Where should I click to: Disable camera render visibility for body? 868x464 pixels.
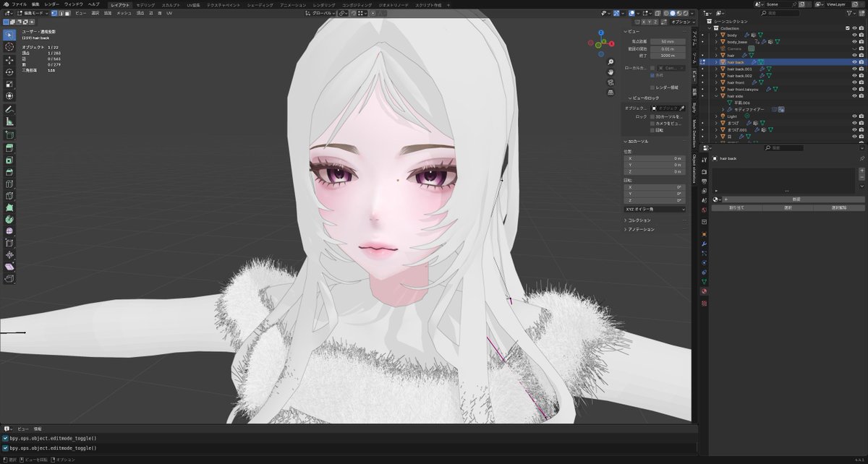[861, 35]
